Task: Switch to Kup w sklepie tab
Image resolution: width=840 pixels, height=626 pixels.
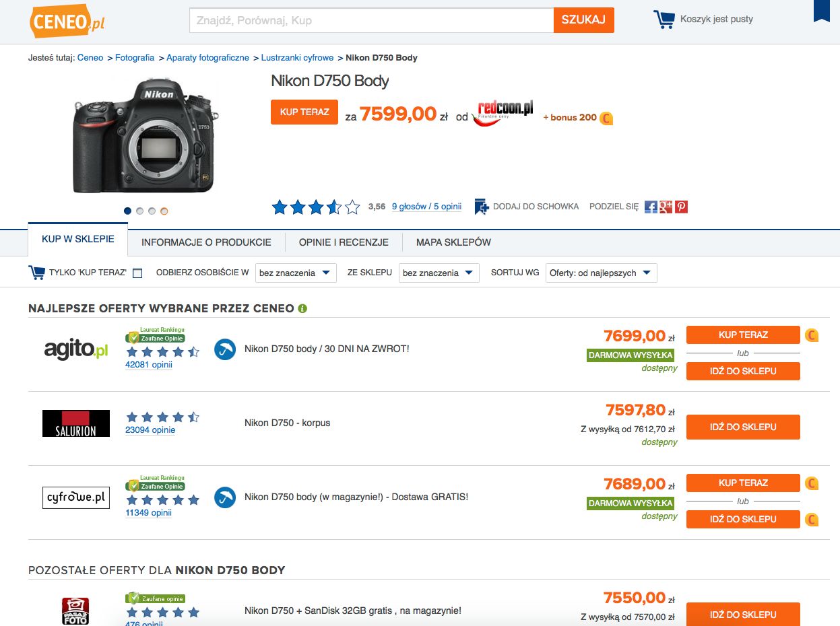Action: click(x=78, y=240)
